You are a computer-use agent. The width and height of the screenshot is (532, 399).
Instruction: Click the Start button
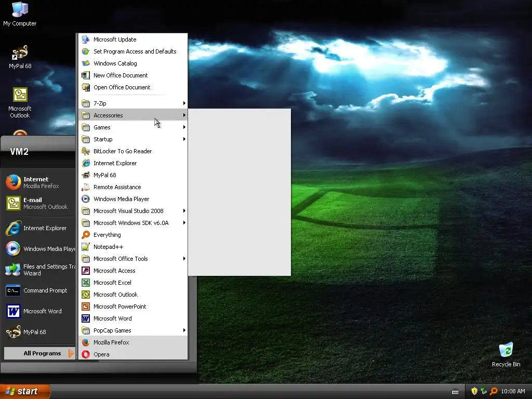coord(25,391)
